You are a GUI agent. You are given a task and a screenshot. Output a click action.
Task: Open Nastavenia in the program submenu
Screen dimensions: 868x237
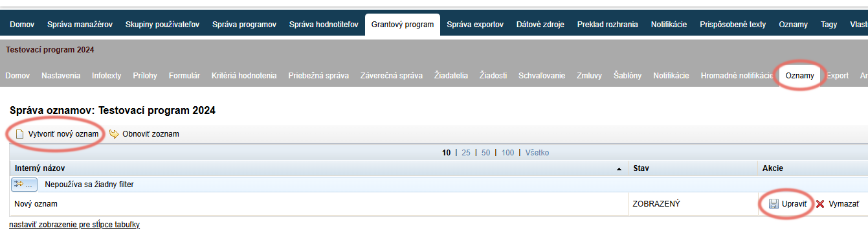pyautogui.click(x=61, y=76)
